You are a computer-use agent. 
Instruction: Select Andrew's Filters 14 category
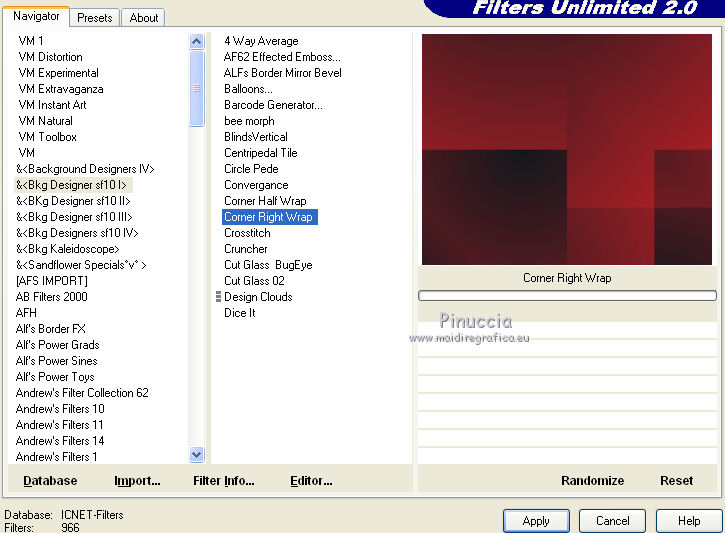tap(60, 441)
